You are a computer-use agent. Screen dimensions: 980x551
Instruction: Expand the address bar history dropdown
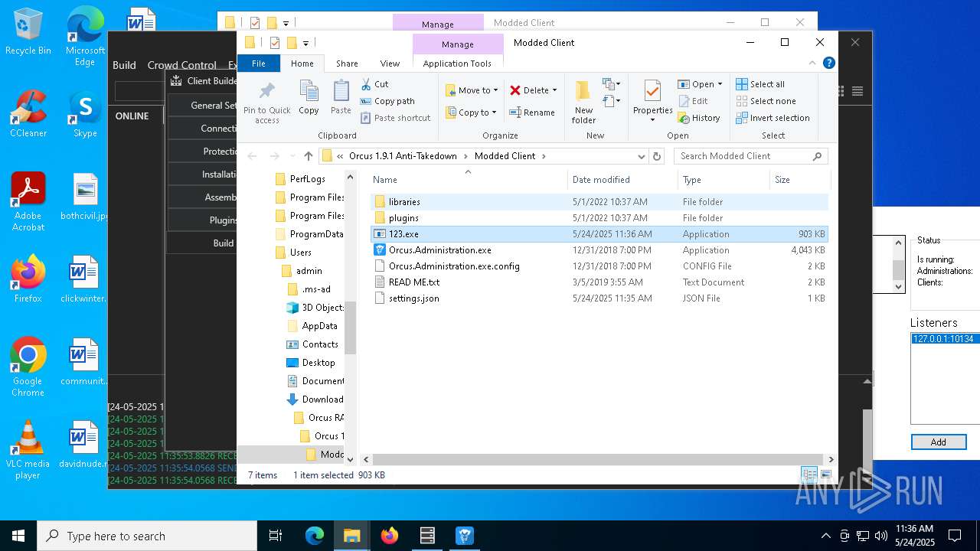[x=642, y=156]
